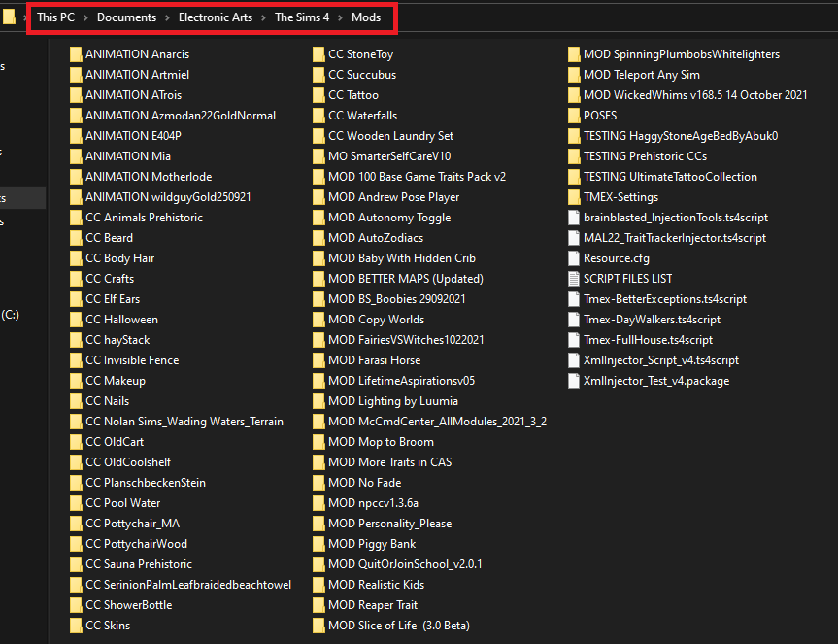
Task: Click folder icon of POSES
Action: (x=574, y=116)
